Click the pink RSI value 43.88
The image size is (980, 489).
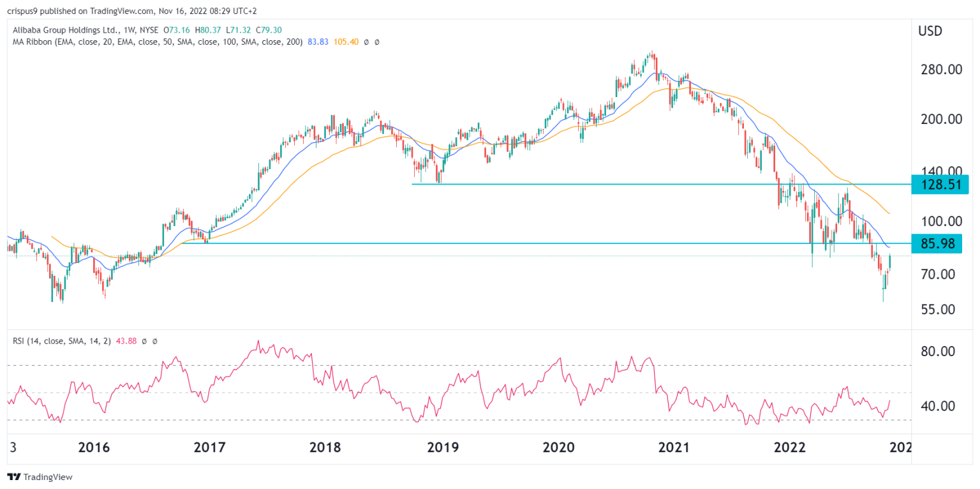(126, 340)
